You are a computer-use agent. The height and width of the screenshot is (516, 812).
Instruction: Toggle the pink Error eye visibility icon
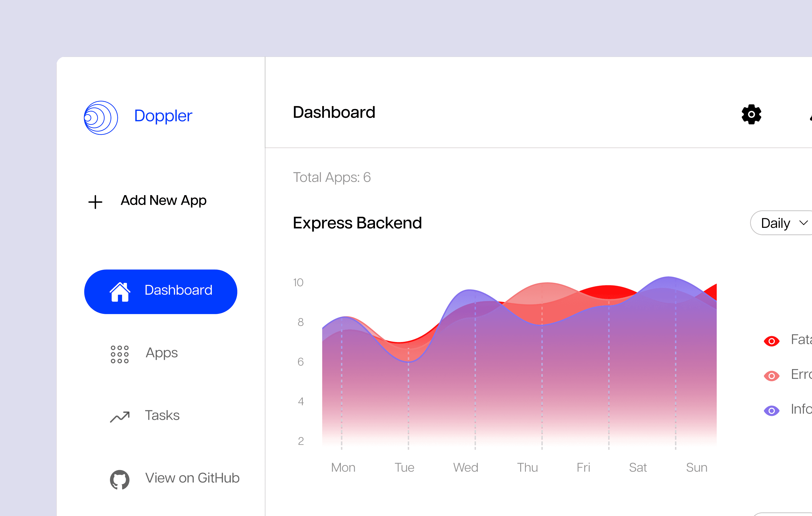(771, 376)
